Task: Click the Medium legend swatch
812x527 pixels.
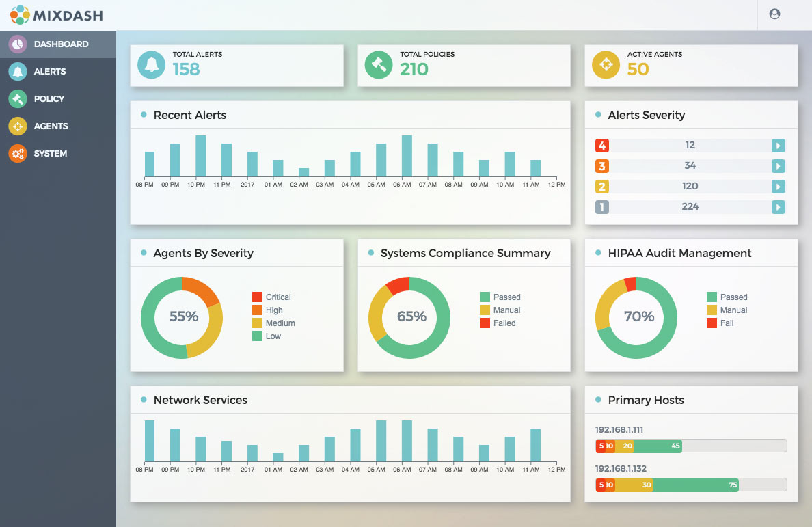Action: (x=258, y=323)
